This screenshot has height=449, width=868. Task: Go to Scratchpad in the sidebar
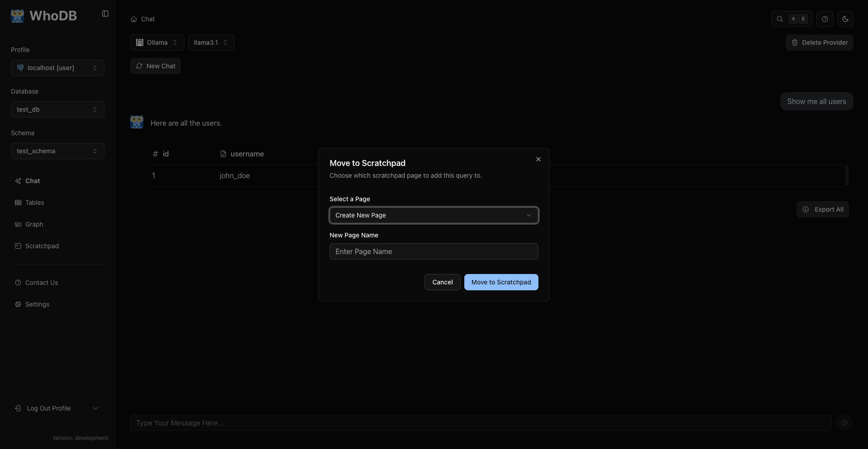point(57,246)
